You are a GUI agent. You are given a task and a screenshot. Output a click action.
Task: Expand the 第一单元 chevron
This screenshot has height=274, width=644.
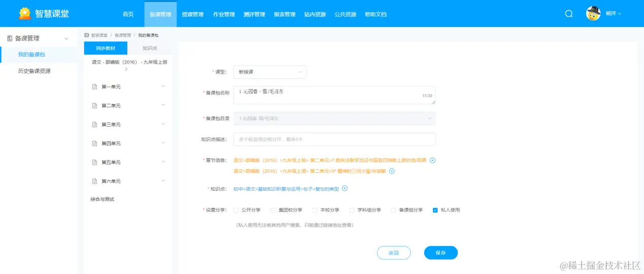click(163, 86)
